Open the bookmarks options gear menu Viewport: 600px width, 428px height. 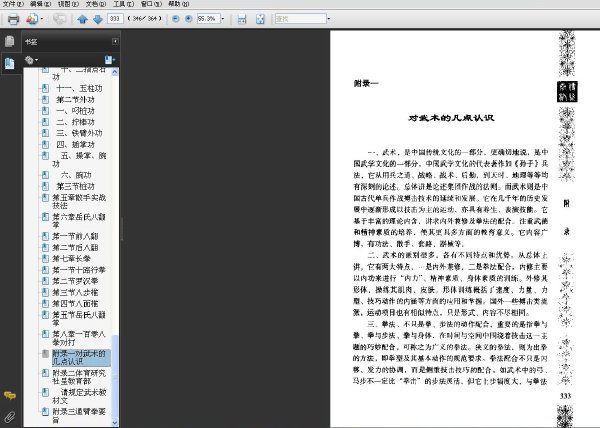coord(31,60)
